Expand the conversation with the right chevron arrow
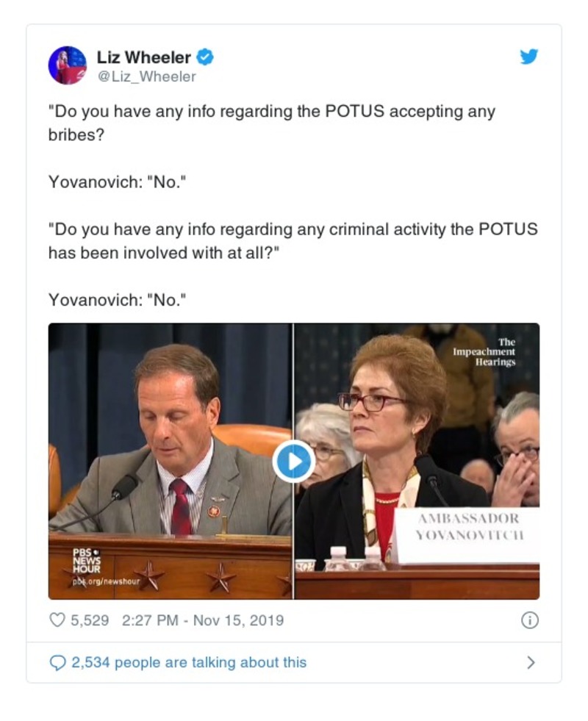This screenshot has width=588, height=721. (531, 662)
